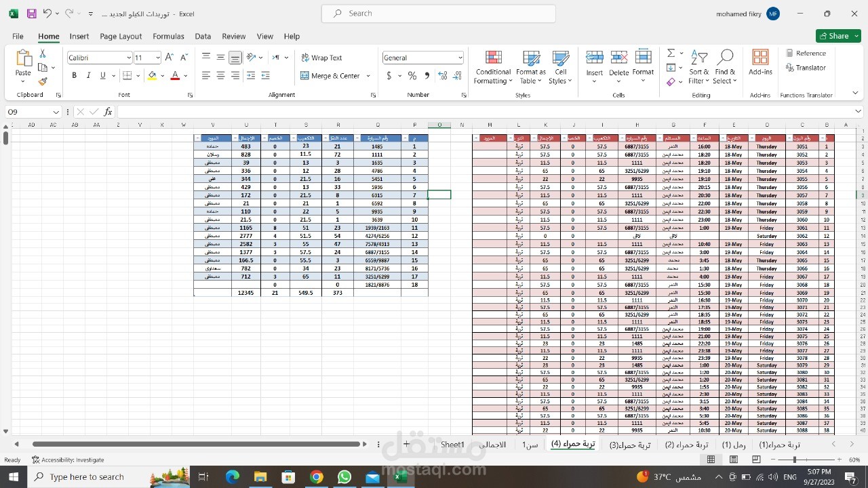Open Excel from the taskbar
868x488 pixels.
click(x=401, y=477)
